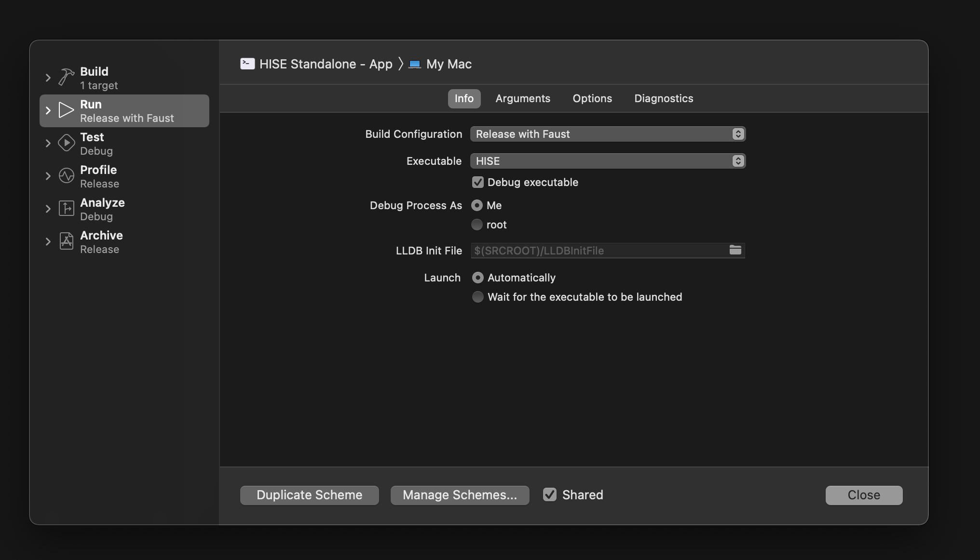Click the Build hammer icon
This screenshot has height=560, width=980.
click(66, 77)
